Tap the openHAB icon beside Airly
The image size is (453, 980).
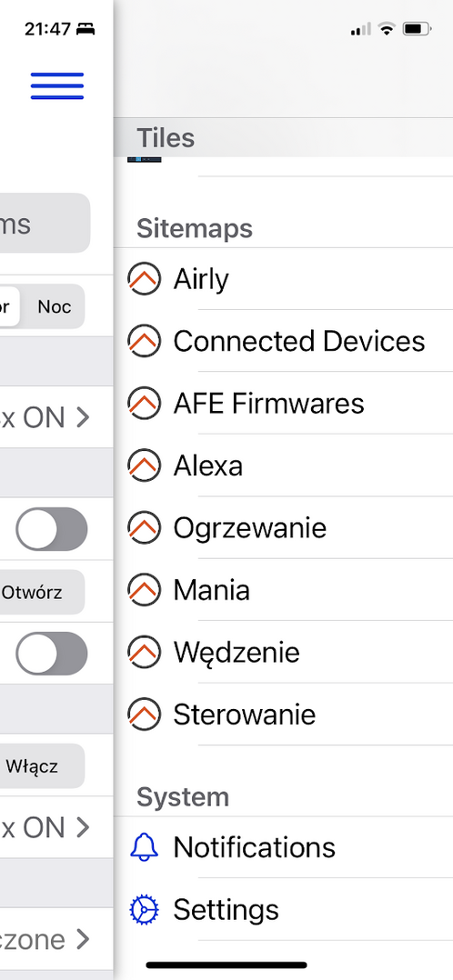coord(145,279)
